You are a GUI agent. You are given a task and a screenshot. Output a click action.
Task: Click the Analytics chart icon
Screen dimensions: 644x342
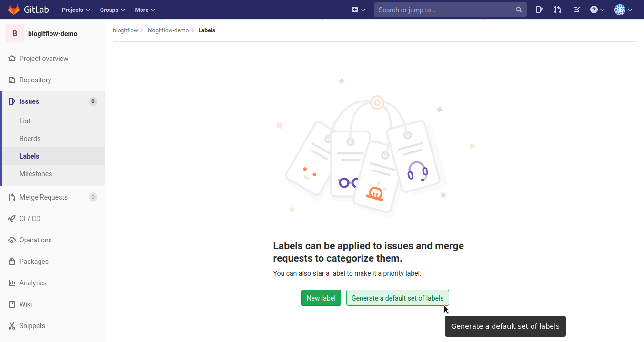(x=12, y=283)
